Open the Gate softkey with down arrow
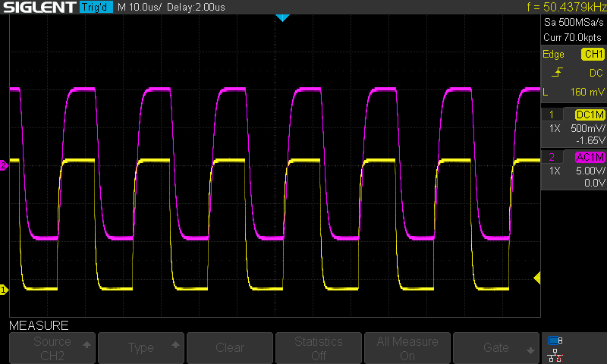 click(x=496, y=348)
